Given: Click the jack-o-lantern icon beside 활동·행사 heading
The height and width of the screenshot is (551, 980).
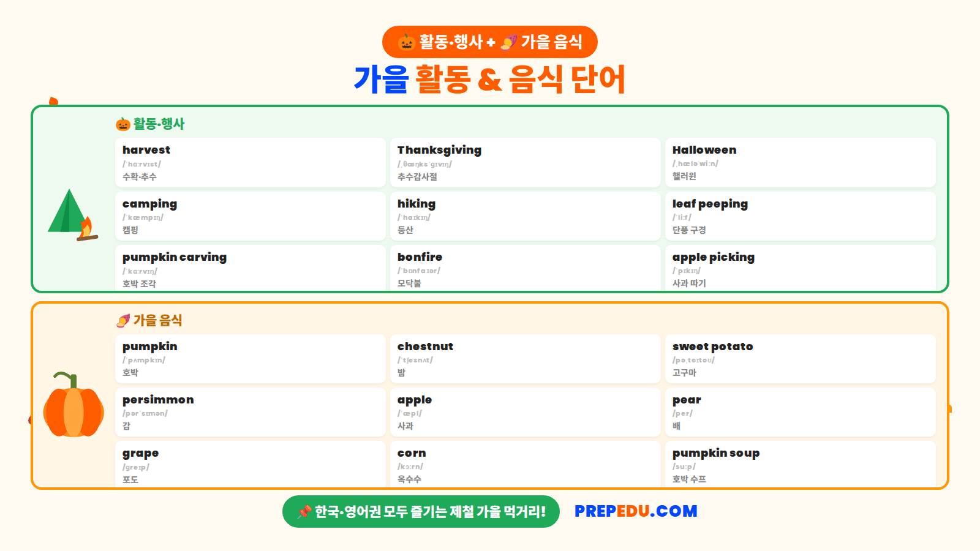Looking at the screenshot, I should (x=123, y=124).
